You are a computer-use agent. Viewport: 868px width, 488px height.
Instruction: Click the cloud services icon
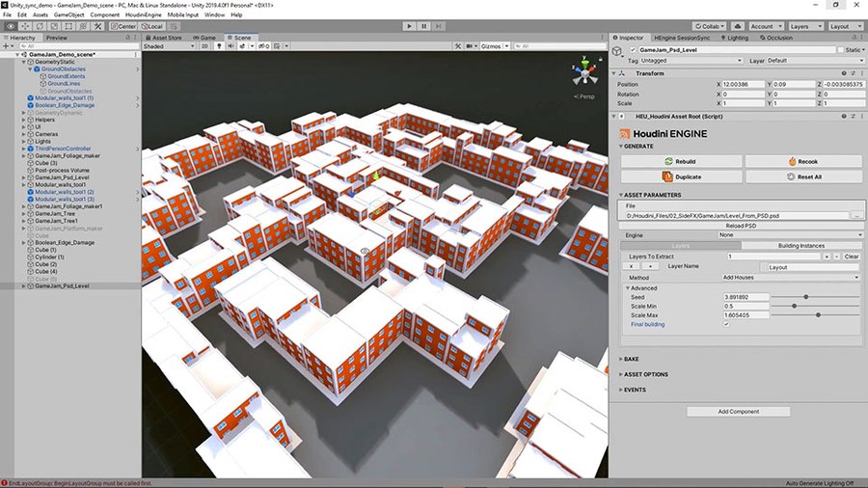(738, 26)
